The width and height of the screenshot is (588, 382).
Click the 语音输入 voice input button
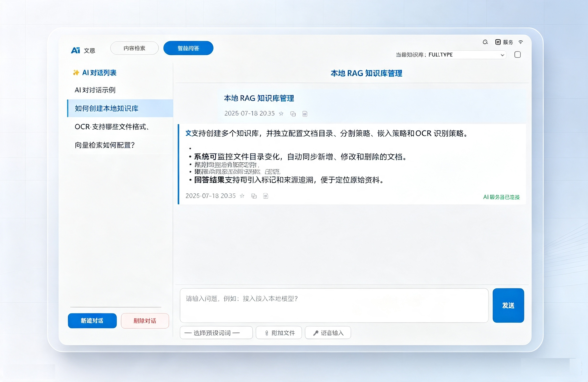point(328,333)
